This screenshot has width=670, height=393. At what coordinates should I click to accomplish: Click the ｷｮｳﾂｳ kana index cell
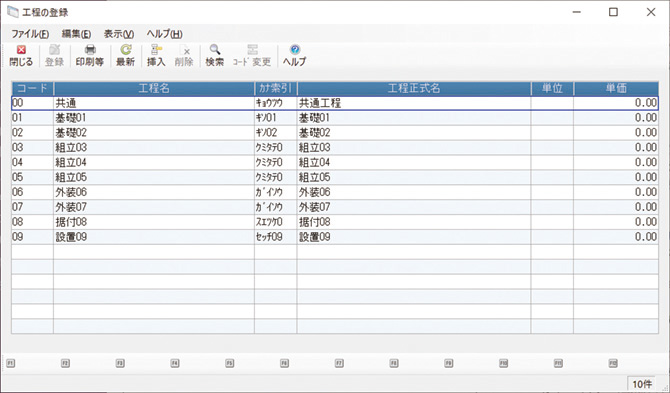[x=276, y=103]
